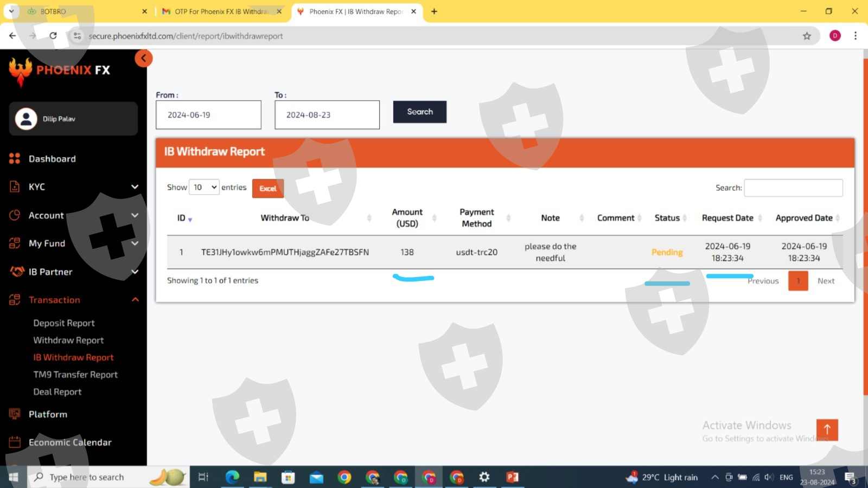Click the dark Search button
Screen dimensions: 868x488
pyautogui.click(x=420, y=112)
